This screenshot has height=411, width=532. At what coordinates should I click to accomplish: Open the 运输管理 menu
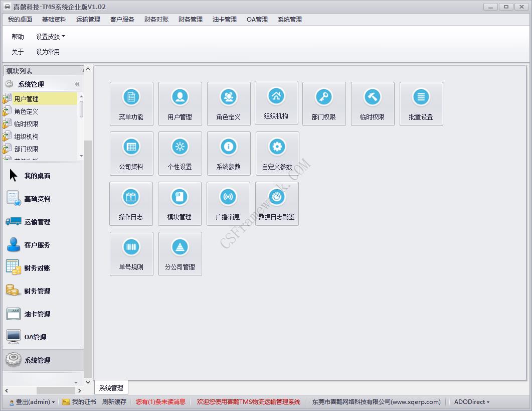88,20
